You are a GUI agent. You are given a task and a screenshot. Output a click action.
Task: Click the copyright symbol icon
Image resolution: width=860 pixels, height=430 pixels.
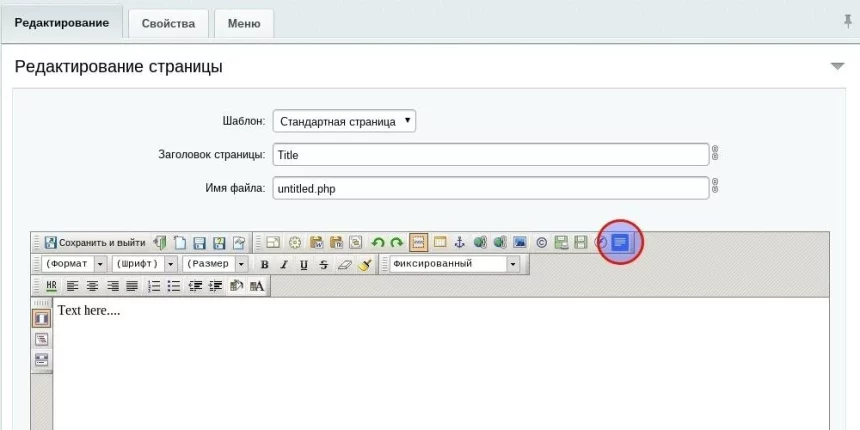click(x=541, y=242)
